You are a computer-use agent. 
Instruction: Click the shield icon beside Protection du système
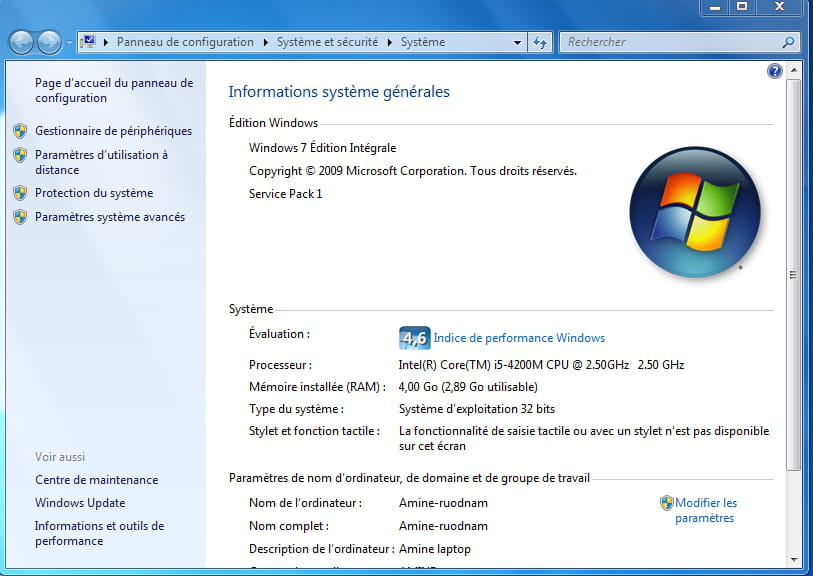pos(20,193)
